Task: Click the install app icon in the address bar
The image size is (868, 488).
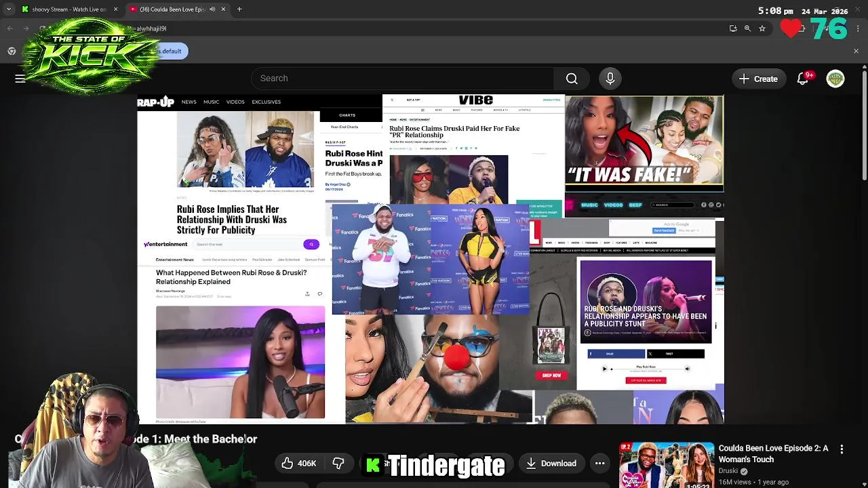Action: (733, 28)
